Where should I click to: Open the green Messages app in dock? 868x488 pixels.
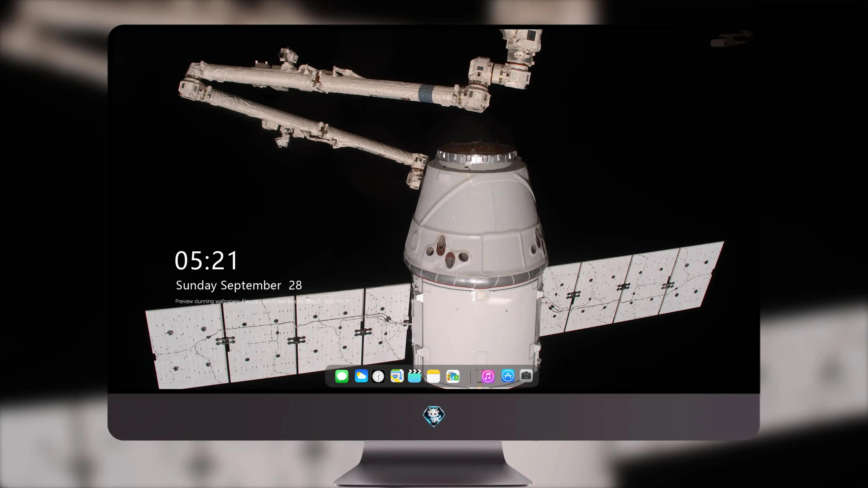[342, 376]
